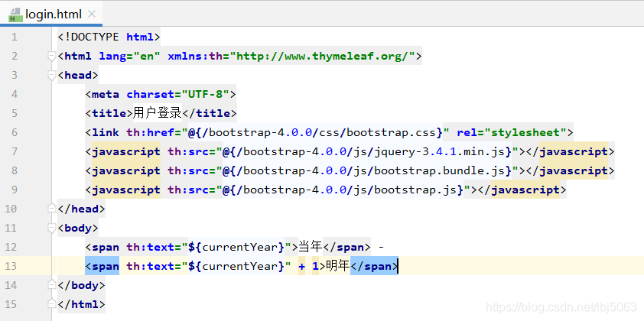The height and width of the screenshot is (321, 644).
Task: Click the closing html tag on line 15
Action: (81, 304)
